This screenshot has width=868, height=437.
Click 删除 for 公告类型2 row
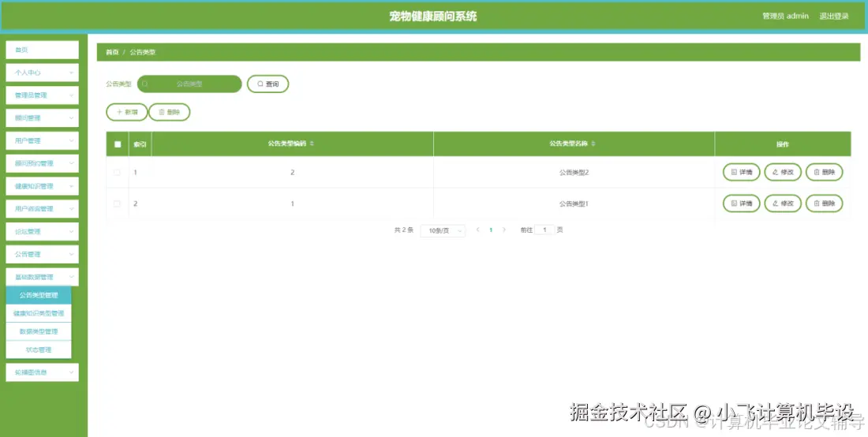point(825,172)
